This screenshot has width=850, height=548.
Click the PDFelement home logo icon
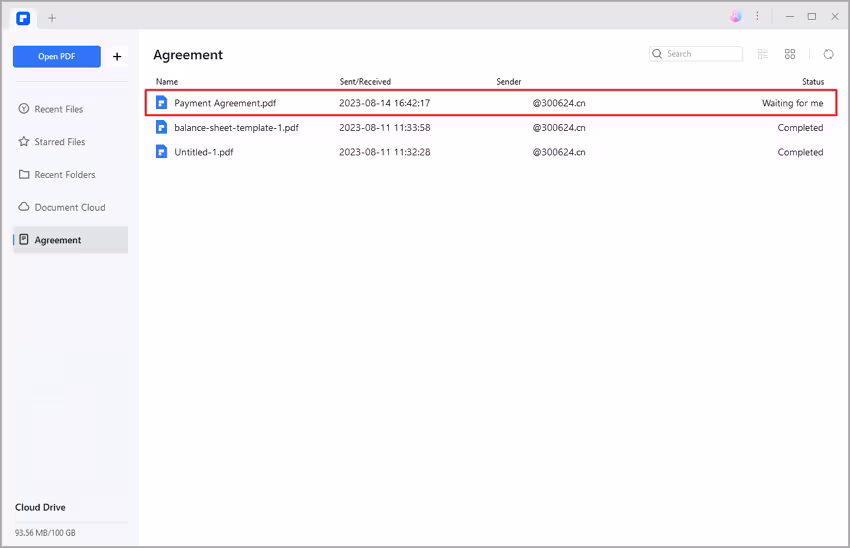pyautogui.click(x=23, y=17)
